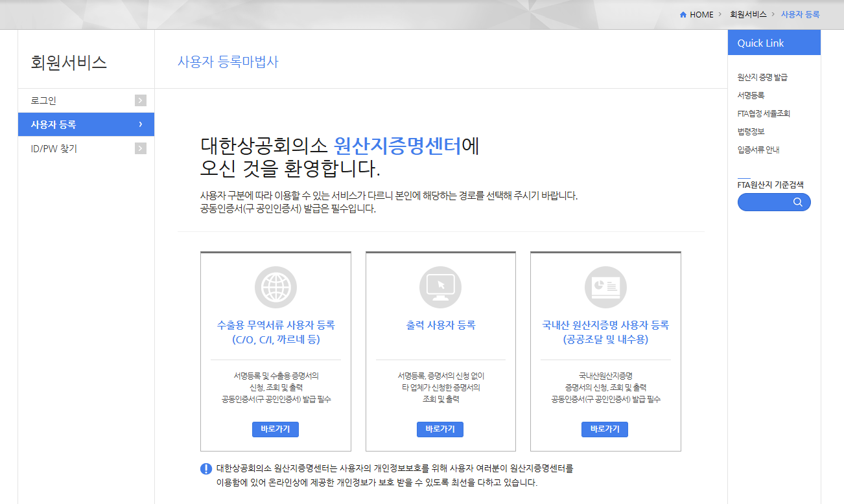Click the HOME house icon in breadcrumb
This screenshot has width=844, height=504.
[683, 14]
